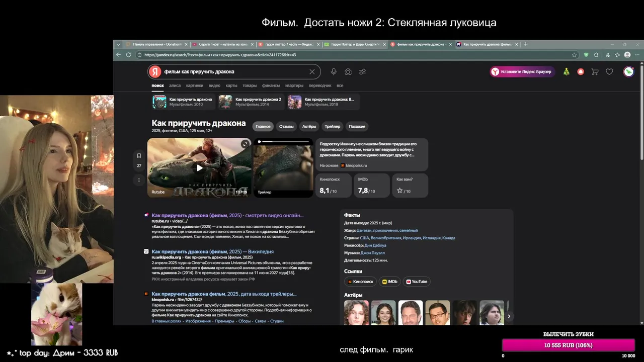Click director Дин Деблуа link
The image size is (644, 362).
(375, 245)
